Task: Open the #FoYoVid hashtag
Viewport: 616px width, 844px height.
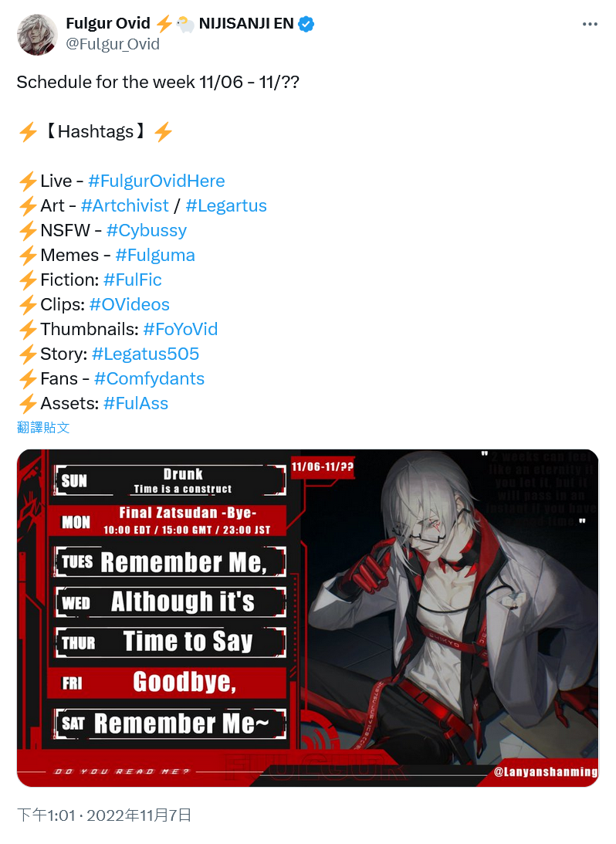Action: [x=180, y=330]
